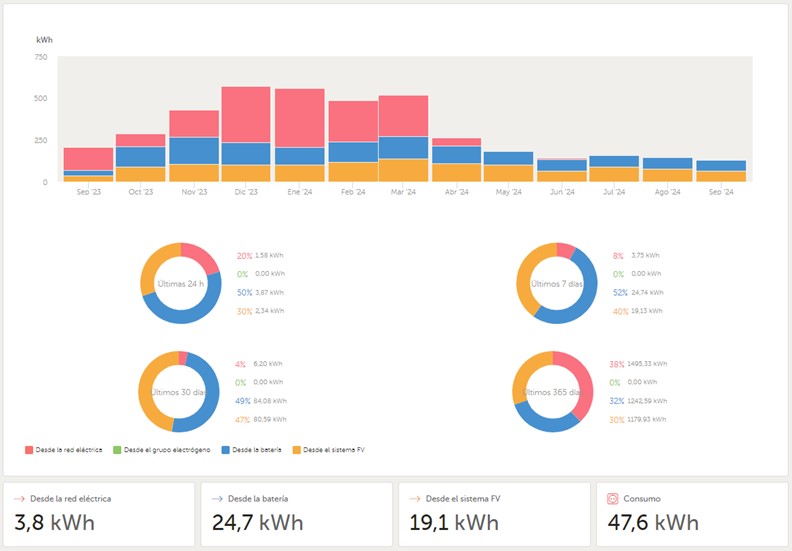Click the green Desde el grupo electrógeno legend swatch
The image size is (792, 551).
tap(117, 449)
